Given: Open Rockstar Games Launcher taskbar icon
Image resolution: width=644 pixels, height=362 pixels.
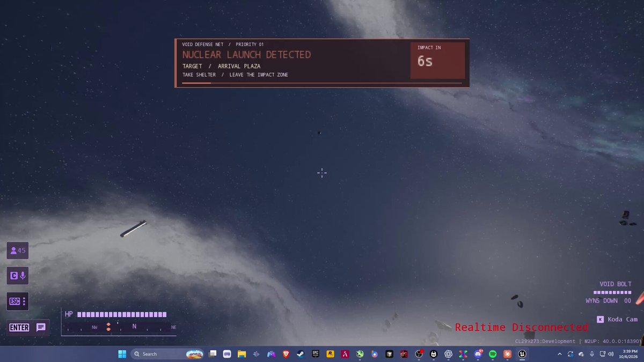Looking at the screenshot, I should (x=331, y=354).
